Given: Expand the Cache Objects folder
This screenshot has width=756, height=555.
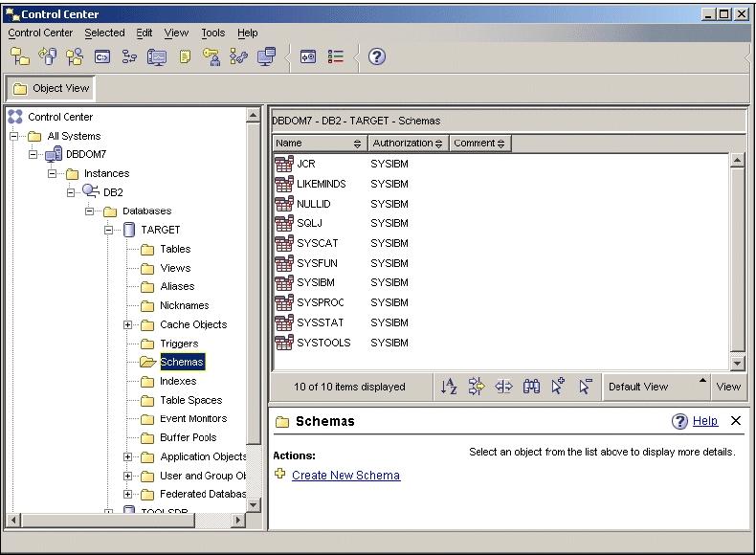Looking at the screenshot, I should pos(127,325).
